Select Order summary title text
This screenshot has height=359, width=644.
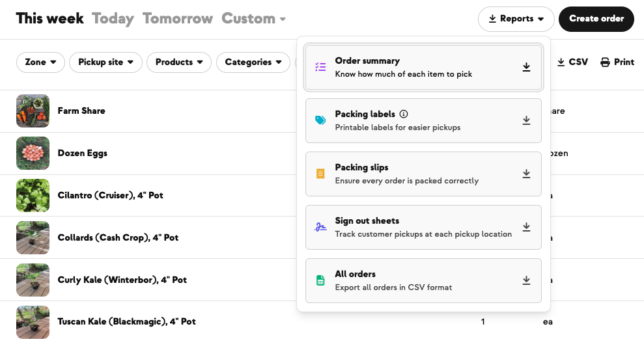point(367,60)
